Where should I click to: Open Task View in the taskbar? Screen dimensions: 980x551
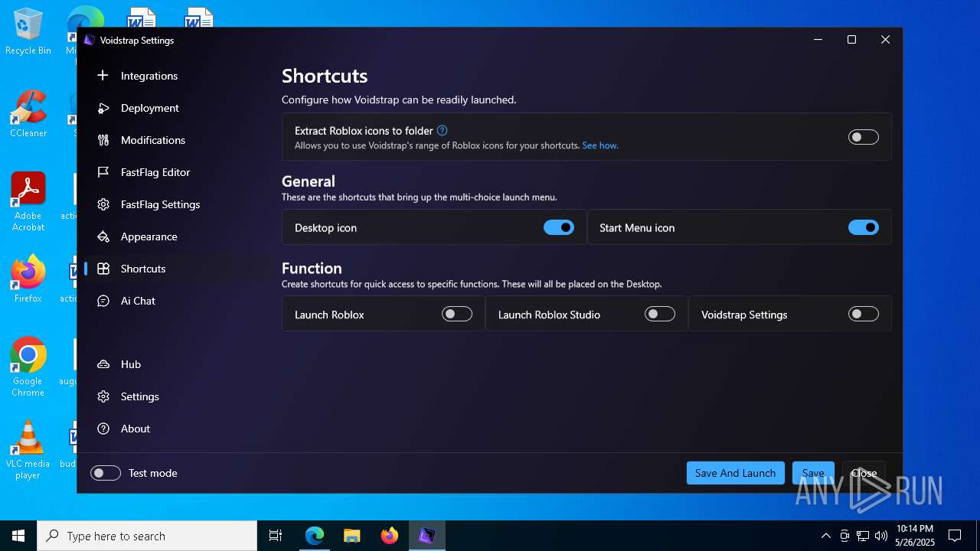[x=276, y=536]
